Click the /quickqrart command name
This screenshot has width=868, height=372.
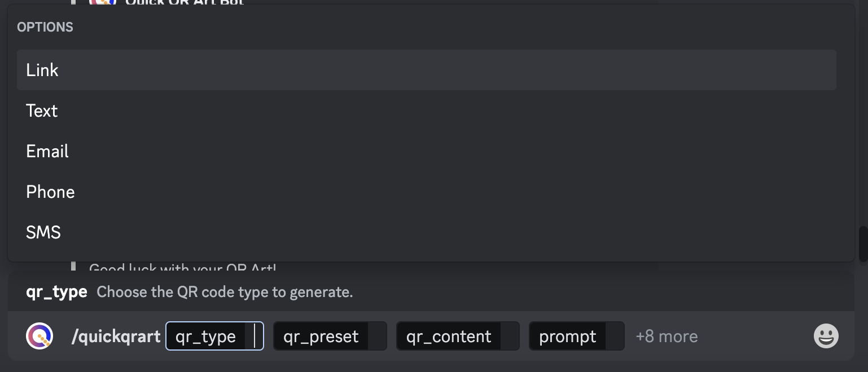116,336
